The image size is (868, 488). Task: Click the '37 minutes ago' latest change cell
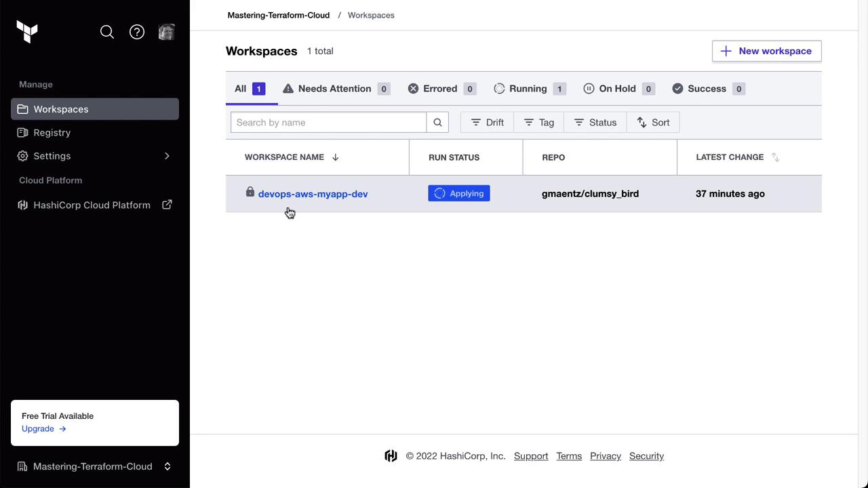(x=730, y=194)
